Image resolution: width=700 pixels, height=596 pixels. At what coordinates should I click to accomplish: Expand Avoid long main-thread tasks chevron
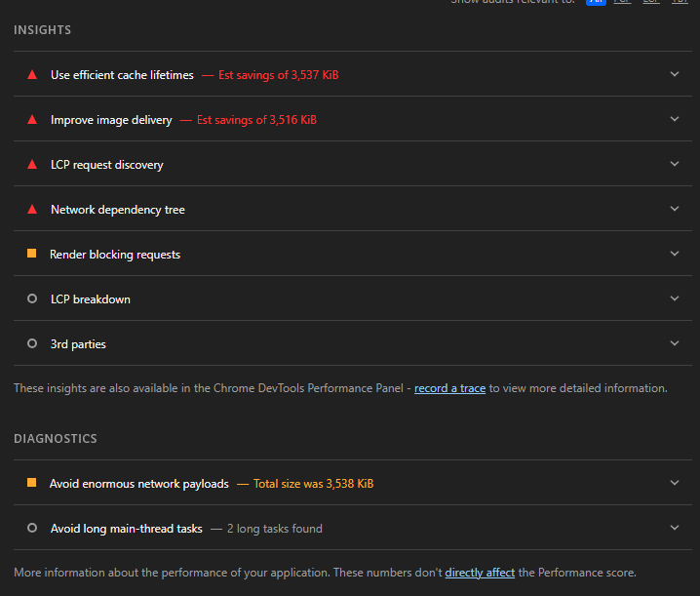click(674, 528)
